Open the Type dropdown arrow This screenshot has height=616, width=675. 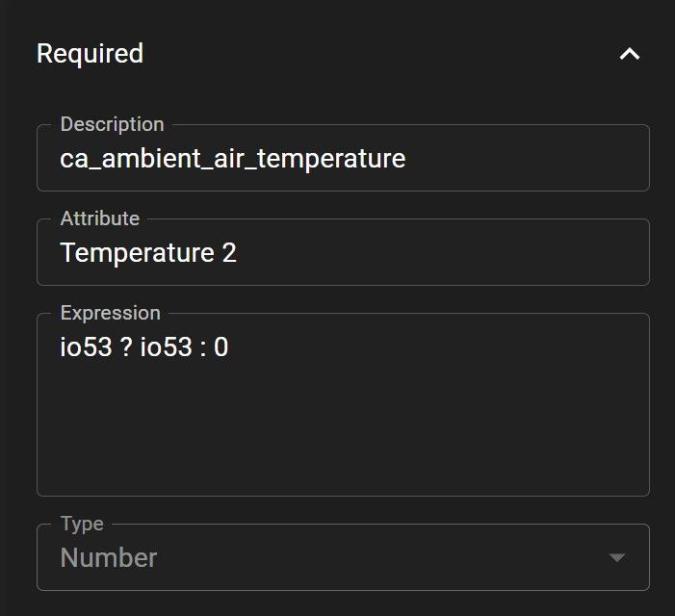pyautogui.click(x=617, y=557)
